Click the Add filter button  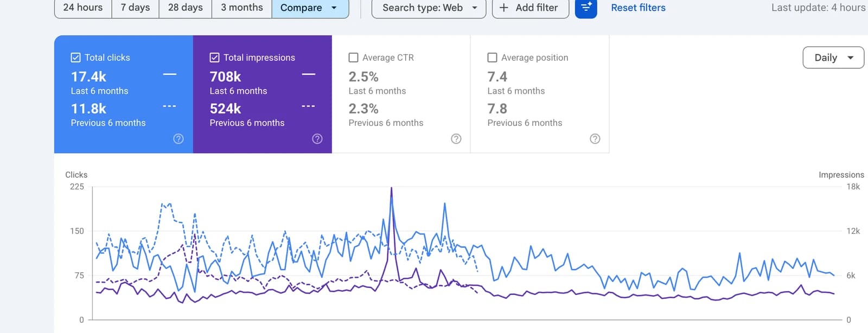coord(530,8)
